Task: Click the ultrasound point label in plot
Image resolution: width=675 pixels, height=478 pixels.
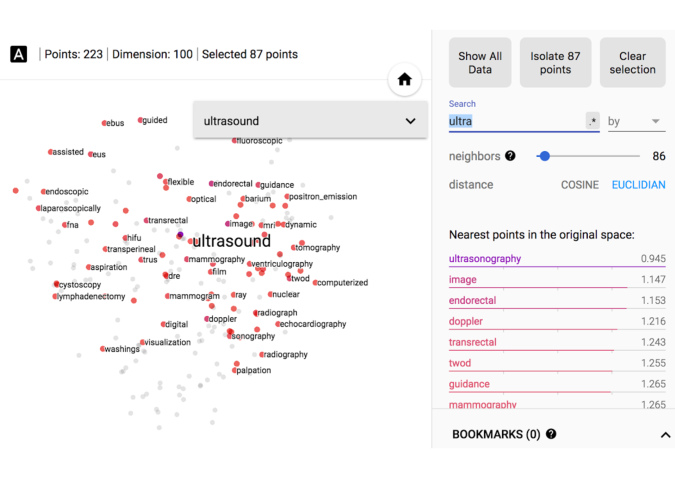Action: (232, 241)
